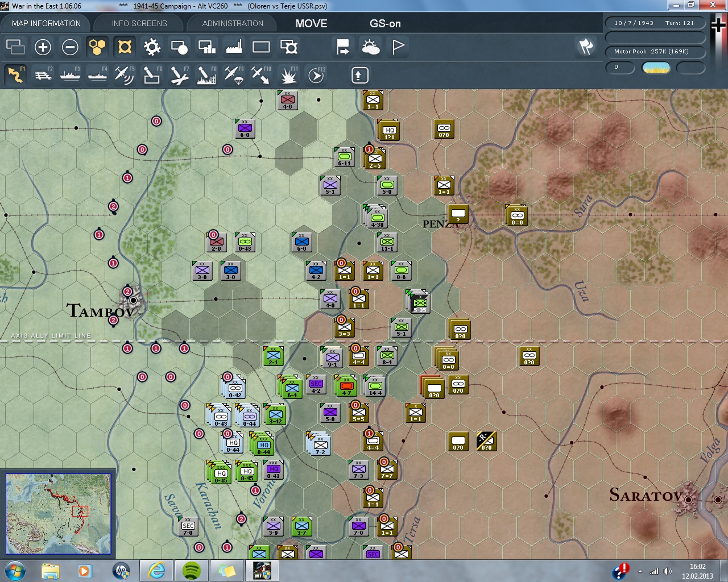This screenshot has height=582, width=728.
Task: Click the up-arrow button in mode toolbar
Action: coord(359,75)
